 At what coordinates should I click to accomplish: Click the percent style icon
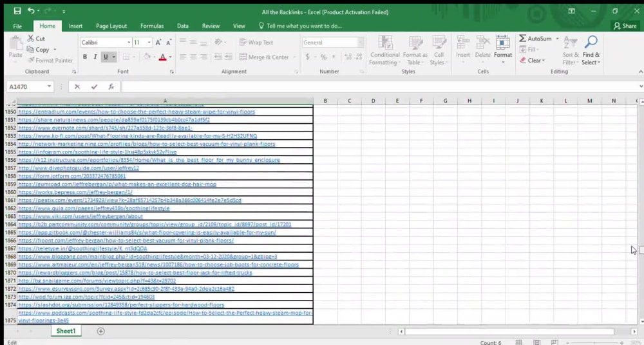[x=324, y=57]
